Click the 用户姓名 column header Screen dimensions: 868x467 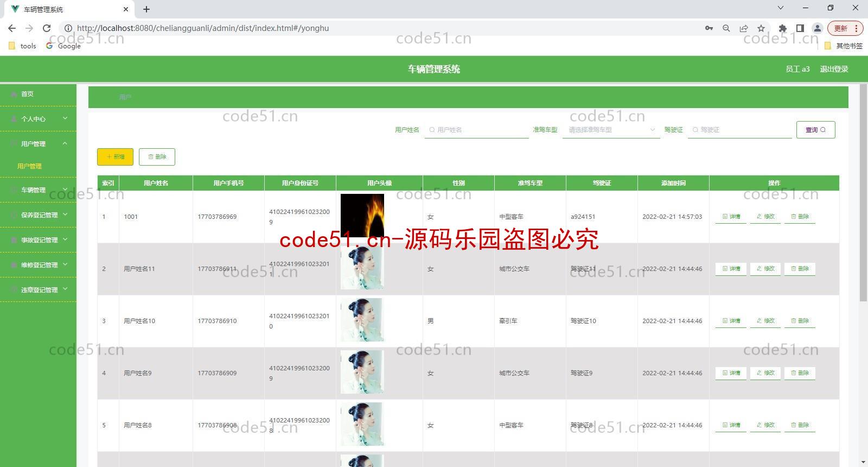pyautogui.click(x=156, y=183)
